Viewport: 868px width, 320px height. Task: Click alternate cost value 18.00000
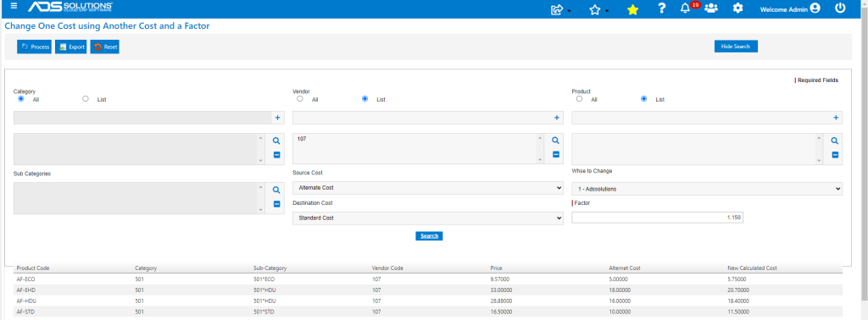pos(620,290)
